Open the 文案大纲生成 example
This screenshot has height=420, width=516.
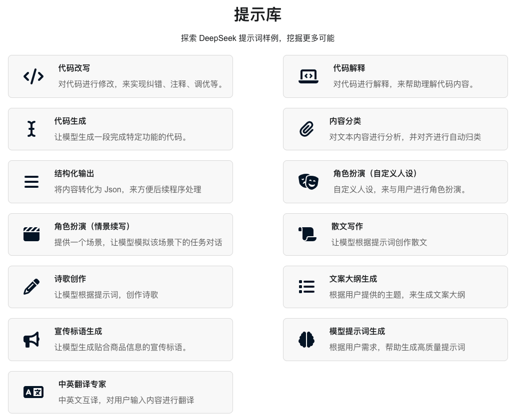395,287
